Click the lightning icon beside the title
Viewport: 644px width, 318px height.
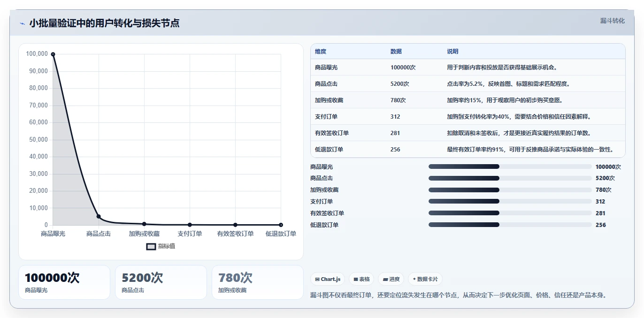[22, 23]
